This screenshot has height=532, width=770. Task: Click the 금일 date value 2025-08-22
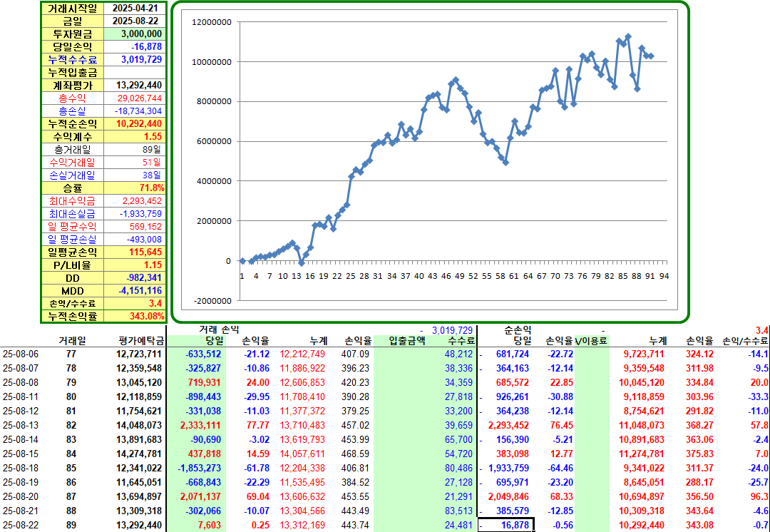click(135, 21)
